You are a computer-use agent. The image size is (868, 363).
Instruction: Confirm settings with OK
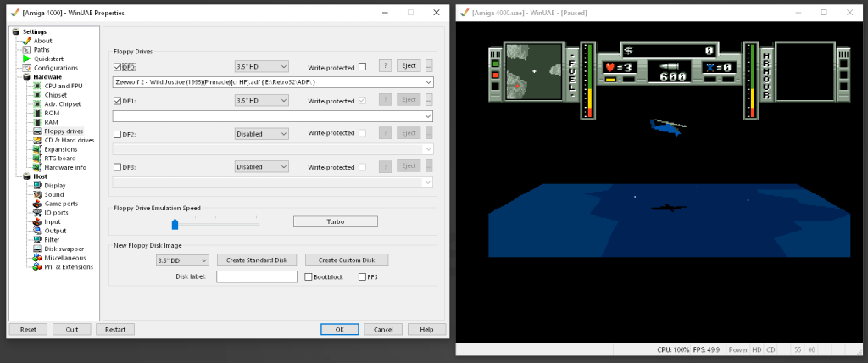click(x=340, y=329)
